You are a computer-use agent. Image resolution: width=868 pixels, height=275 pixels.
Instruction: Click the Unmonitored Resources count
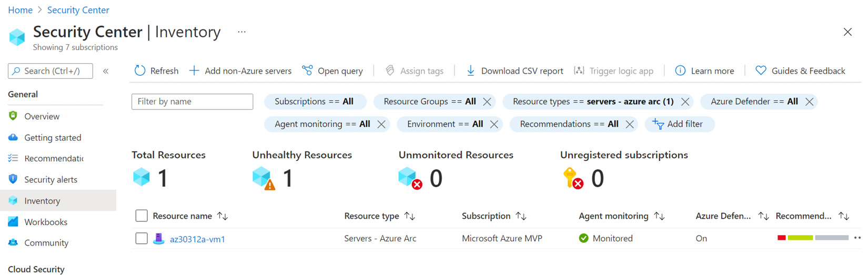click(x=436, y=178)
